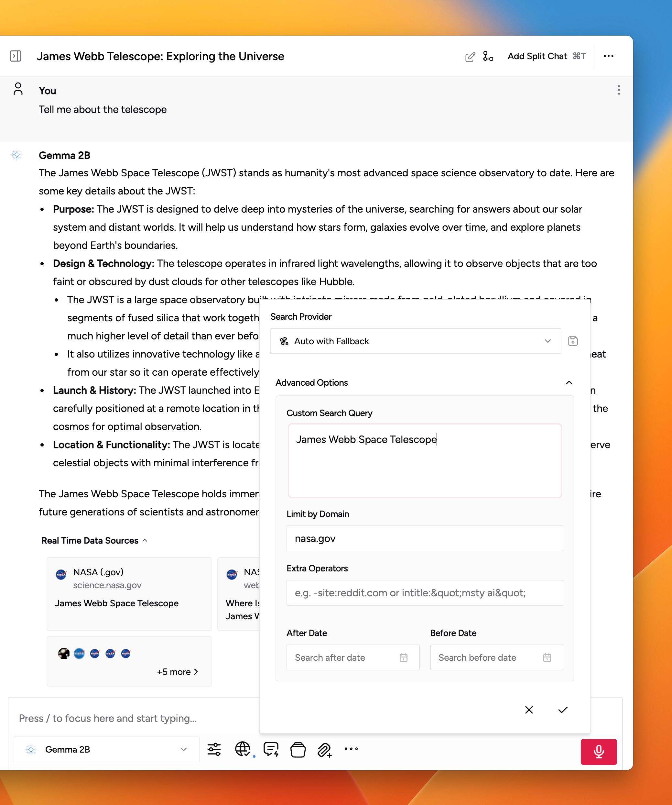Attach a file with the paperclip icon

tap(324, 749)
